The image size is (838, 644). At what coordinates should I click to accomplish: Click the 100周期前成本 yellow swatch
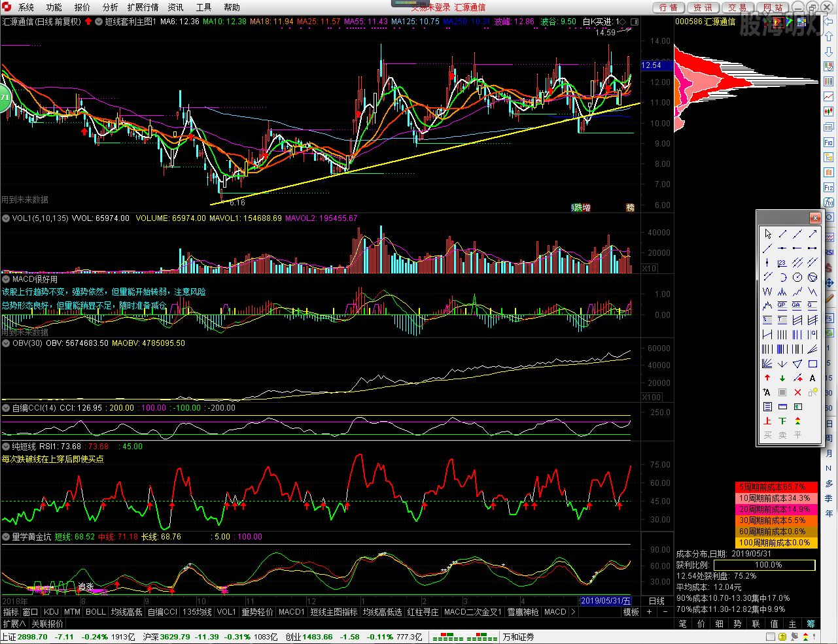point(777,543)
